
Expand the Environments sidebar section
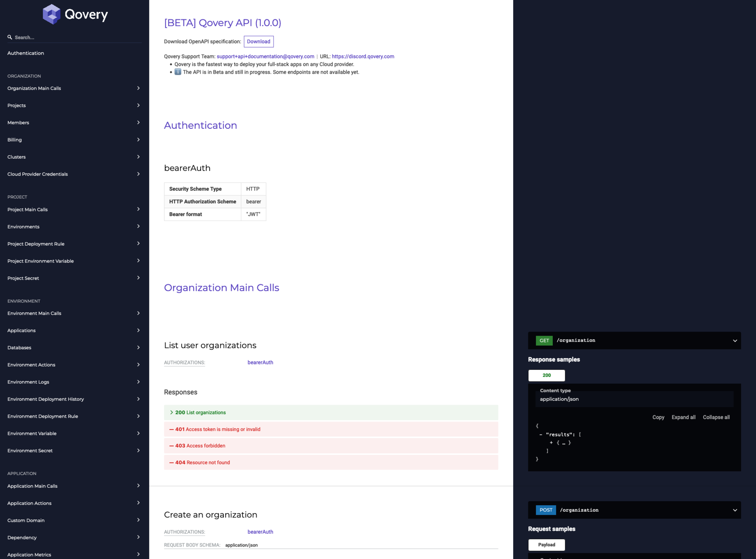coord(74,227)
